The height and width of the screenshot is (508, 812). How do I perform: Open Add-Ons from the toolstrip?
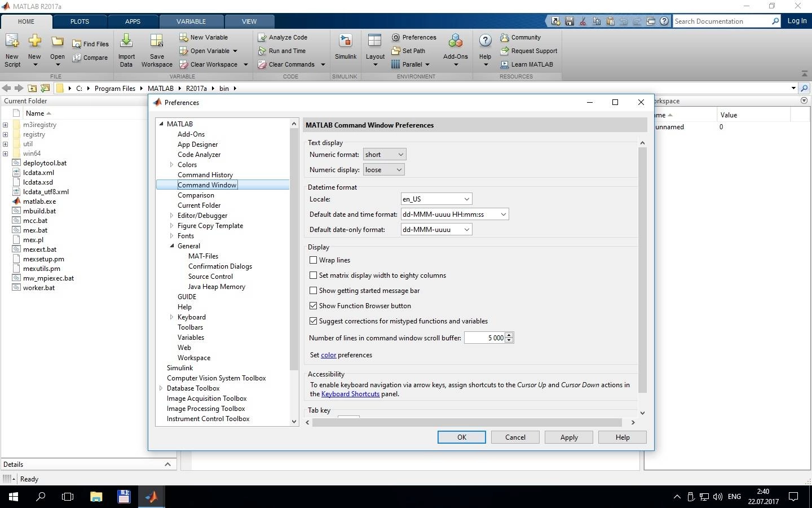pyautogui.click(x=455, y=50)
